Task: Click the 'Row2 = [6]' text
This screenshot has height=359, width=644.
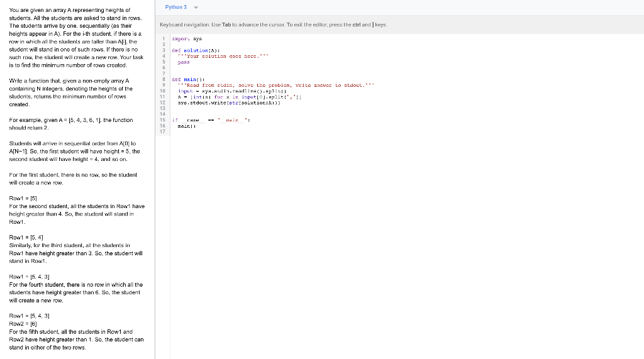Action: point(23,324)
